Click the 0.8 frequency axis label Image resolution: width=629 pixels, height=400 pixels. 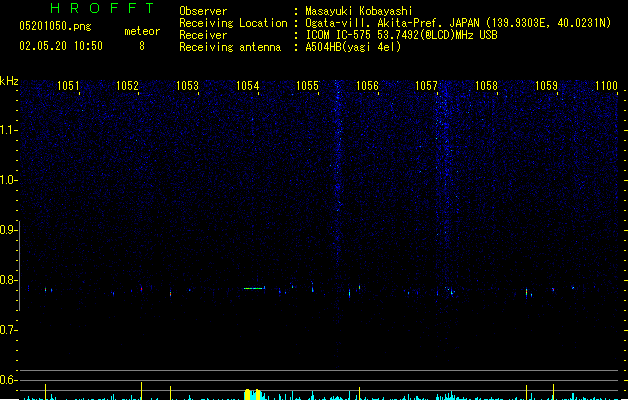[8, 280]
